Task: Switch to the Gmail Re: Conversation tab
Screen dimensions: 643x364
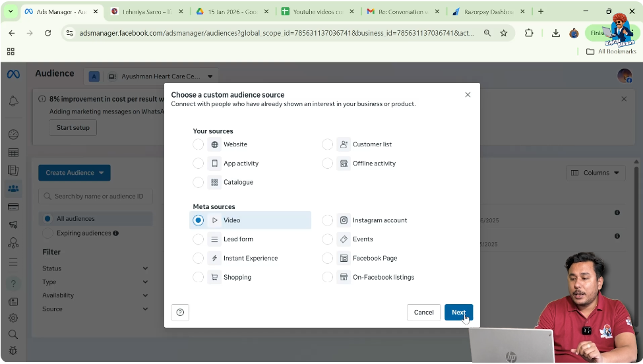Action: click(403, 12)
